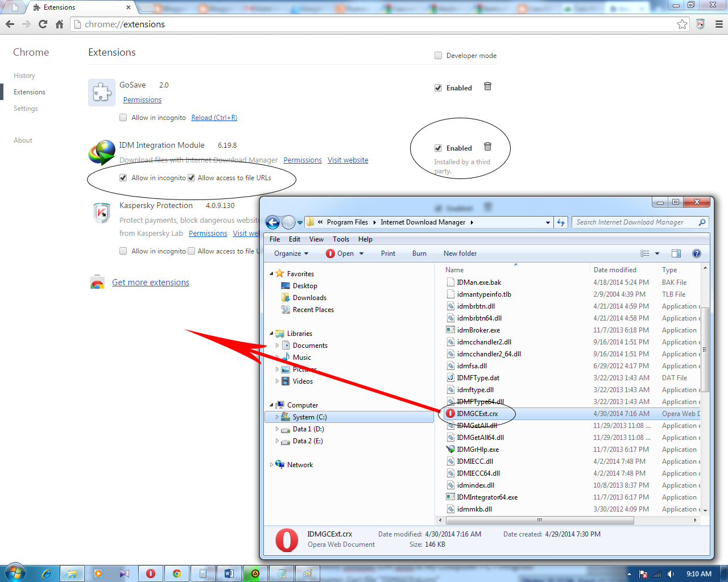Switch to Chrome on the taskbar
728x582 pixels.
(177, 573)
